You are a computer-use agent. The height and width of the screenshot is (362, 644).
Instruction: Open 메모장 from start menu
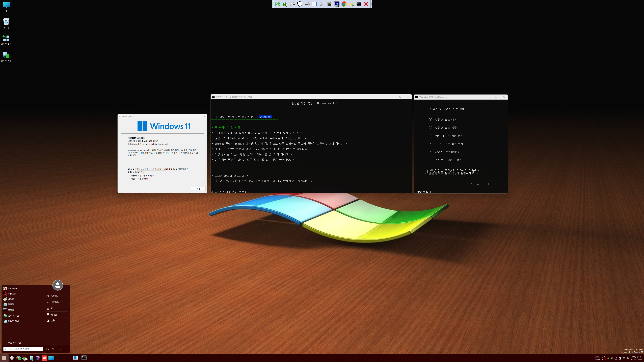(23, 304)
